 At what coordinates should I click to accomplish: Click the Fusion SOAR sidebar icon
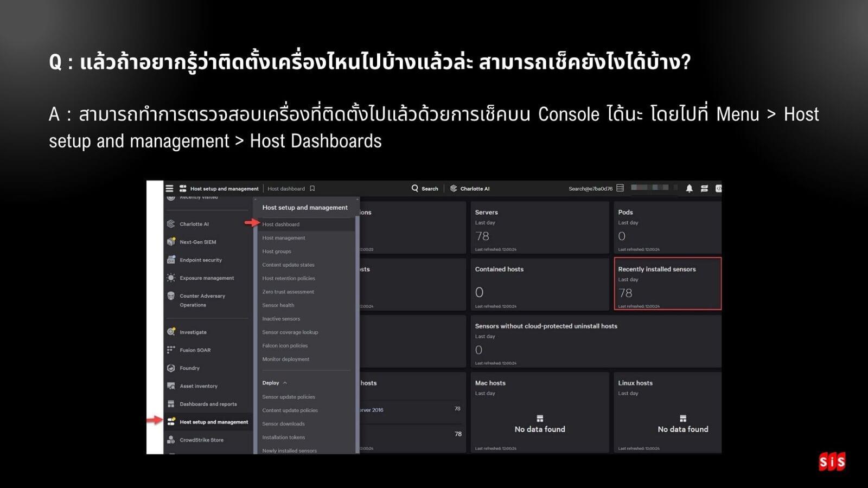171,350
